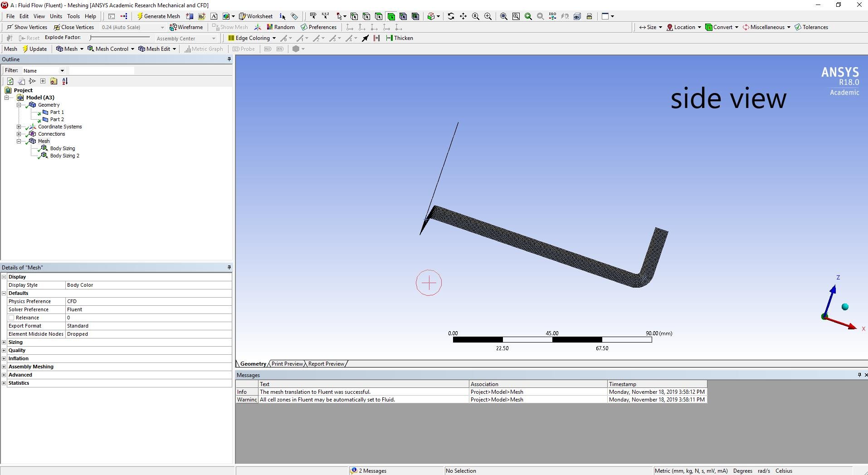Select the Pan view tool
Screen dimensions: 868x475
463,16
